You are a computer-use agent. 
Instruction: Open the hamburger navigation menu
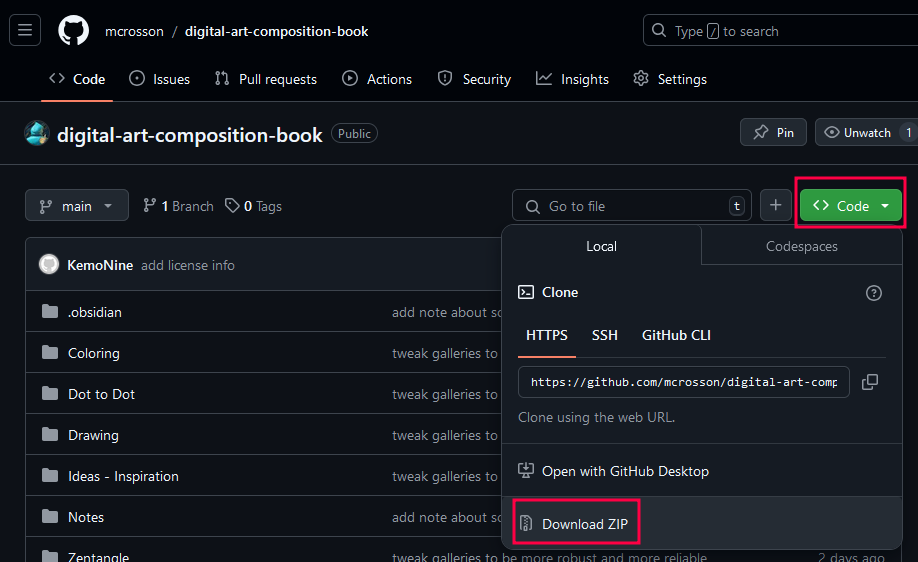point(25,30)
